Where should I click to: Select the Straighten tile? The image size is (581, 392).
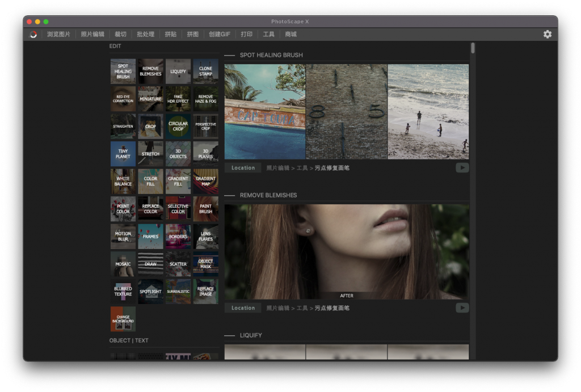(123, 127)
